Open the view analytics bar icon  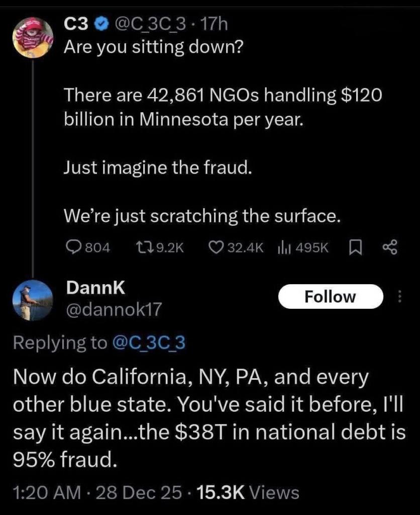[x=284, y=247]
